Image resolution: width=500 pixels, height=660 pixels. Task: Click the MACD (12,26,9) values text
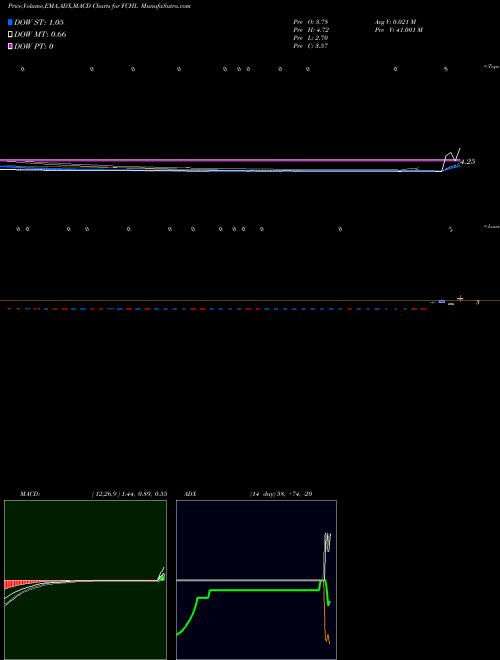129,494
